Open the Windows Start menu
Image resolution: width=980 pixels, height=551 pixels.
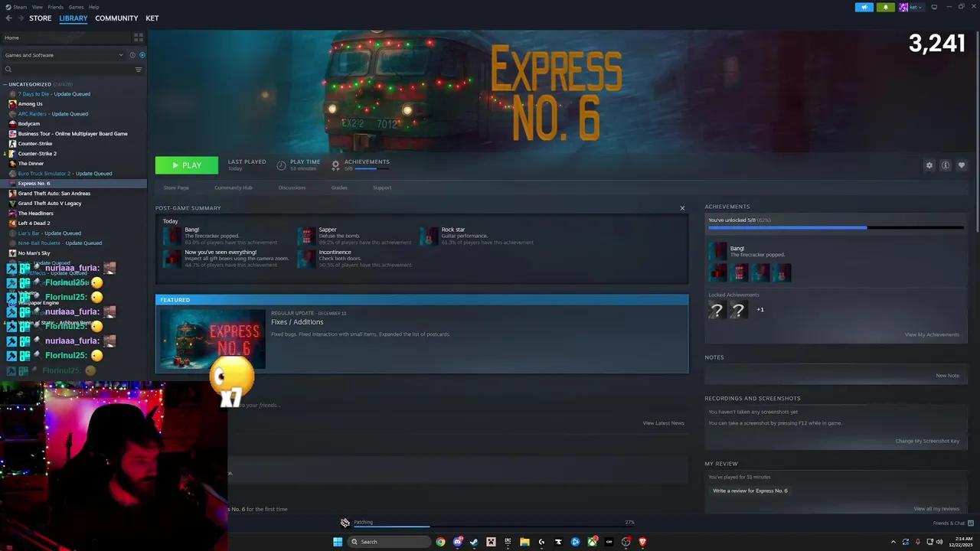[338, 542]
